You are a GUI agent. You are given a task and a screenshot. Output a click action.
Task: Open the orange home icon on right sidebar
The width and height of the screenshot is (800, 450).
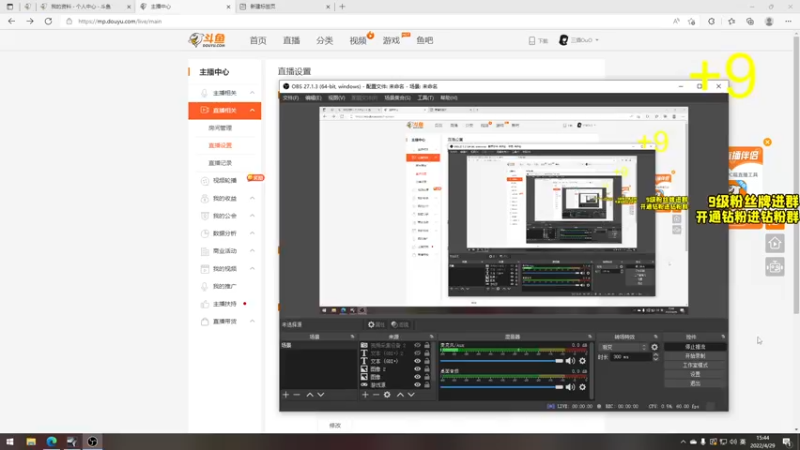pos(774,243)
